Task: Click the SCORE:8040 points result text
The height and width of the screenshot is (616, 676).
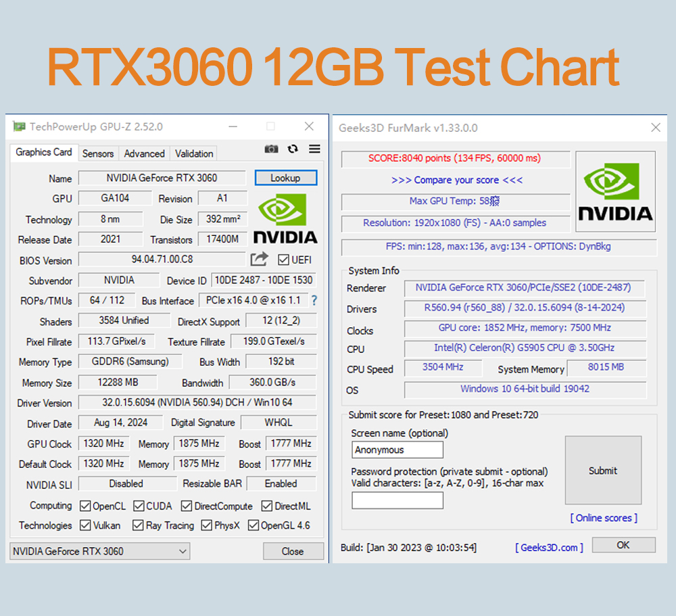Action: [455, 158]
